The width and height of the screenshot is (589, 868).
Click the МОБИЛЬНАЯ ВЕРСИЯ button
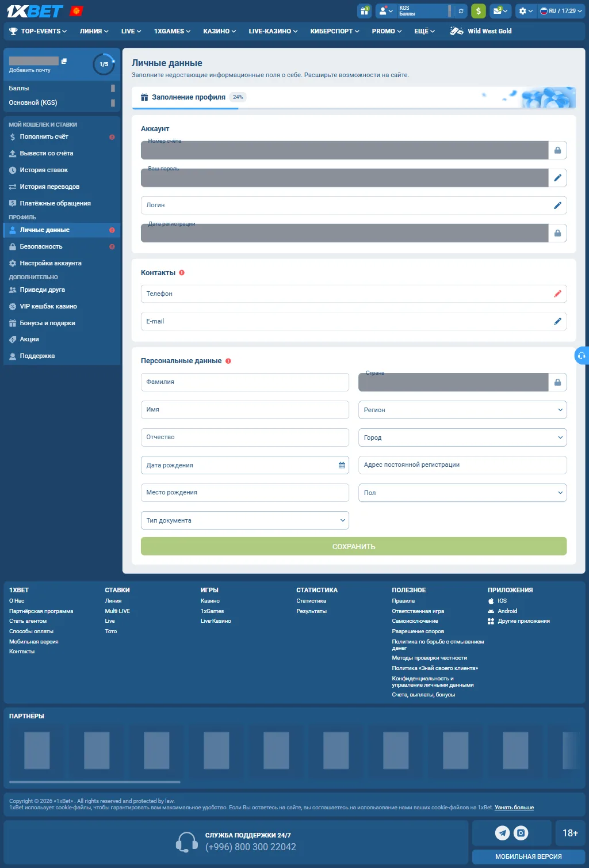pyautogui.click(x=529, y=856)
